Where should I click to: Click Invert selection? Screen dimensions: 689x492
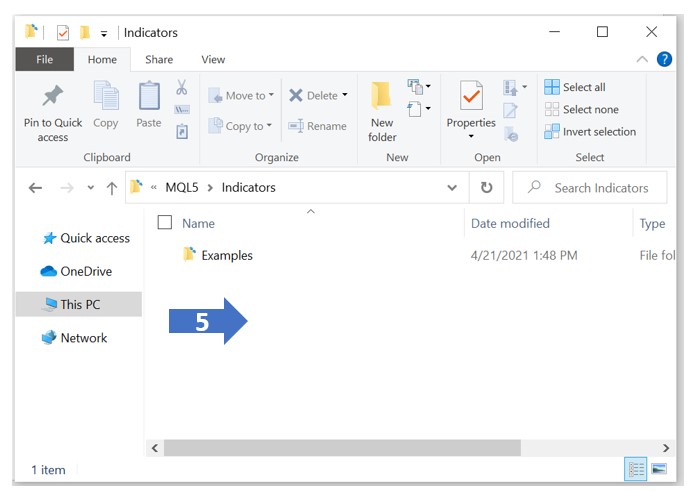[590, 132]
